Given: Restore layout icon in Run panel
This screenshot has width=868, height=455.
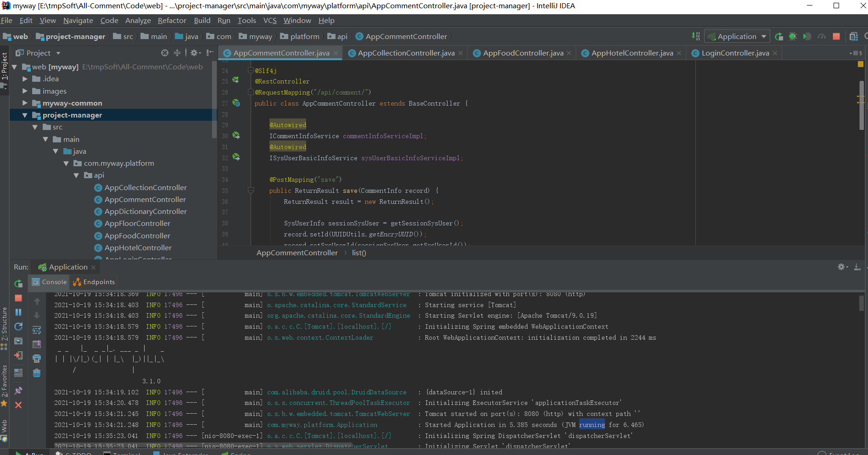Looking at the screenshot, I should point(18,372).
